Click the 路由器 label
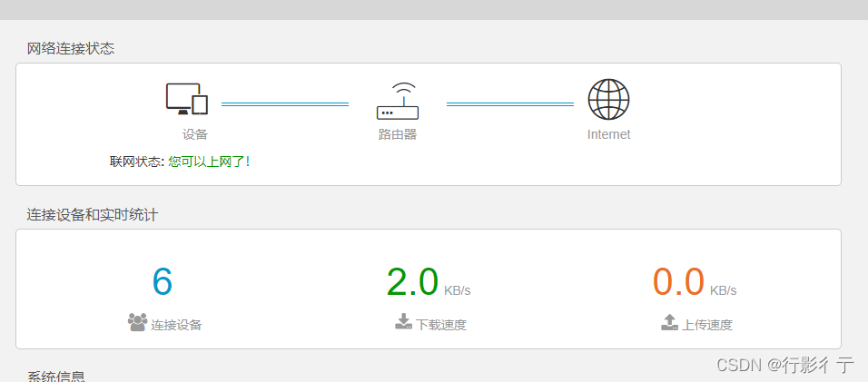Viewport: 868px width, 382px height. [398, 134]
